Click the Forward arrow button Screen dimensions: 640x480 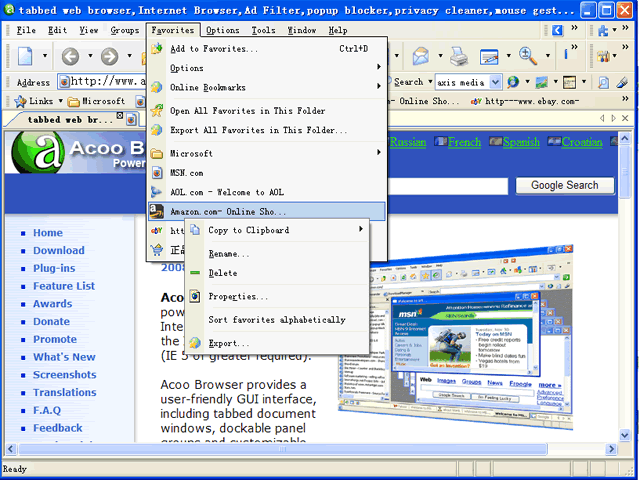tap(109, 56)
